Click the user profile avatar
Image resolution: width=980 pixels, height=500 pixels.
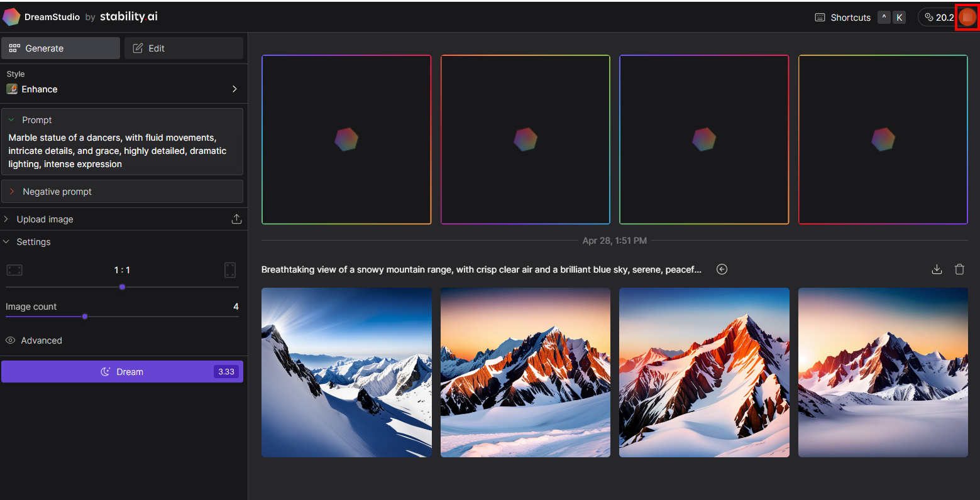pos(967,17)
